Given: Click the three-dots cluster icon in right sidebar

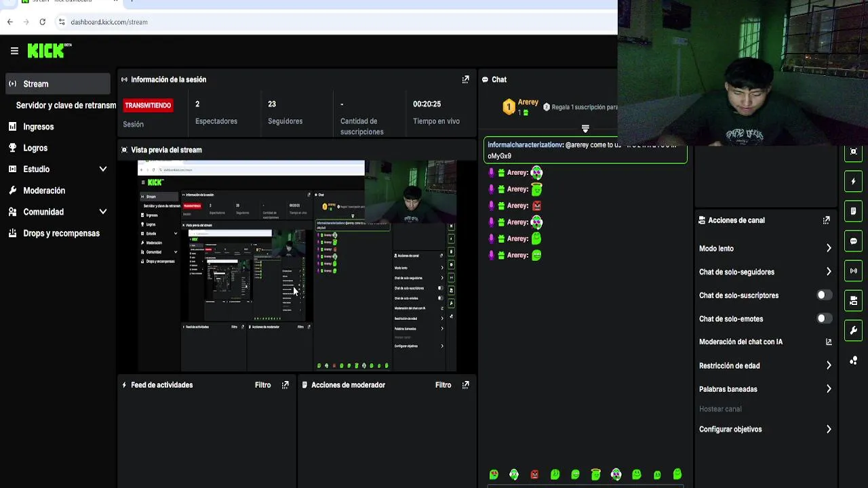Looking at the screenshot, I should tap(853, 361).
